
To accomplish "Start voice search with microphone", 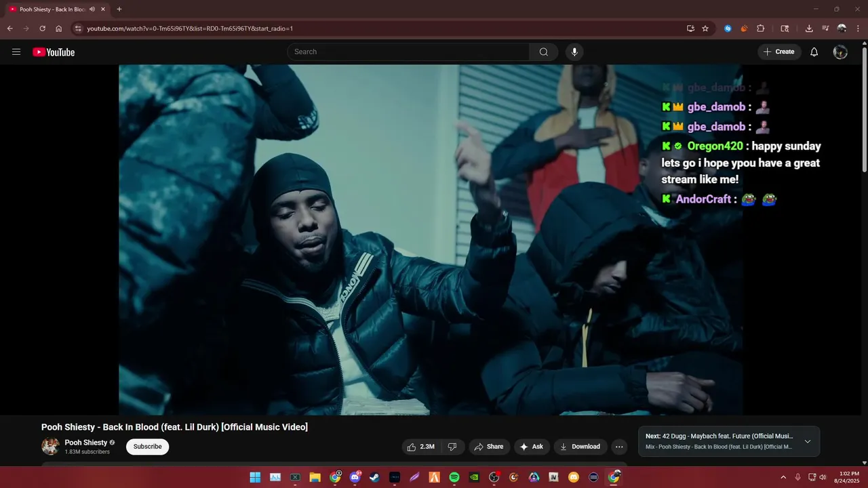I will (574, 52).
